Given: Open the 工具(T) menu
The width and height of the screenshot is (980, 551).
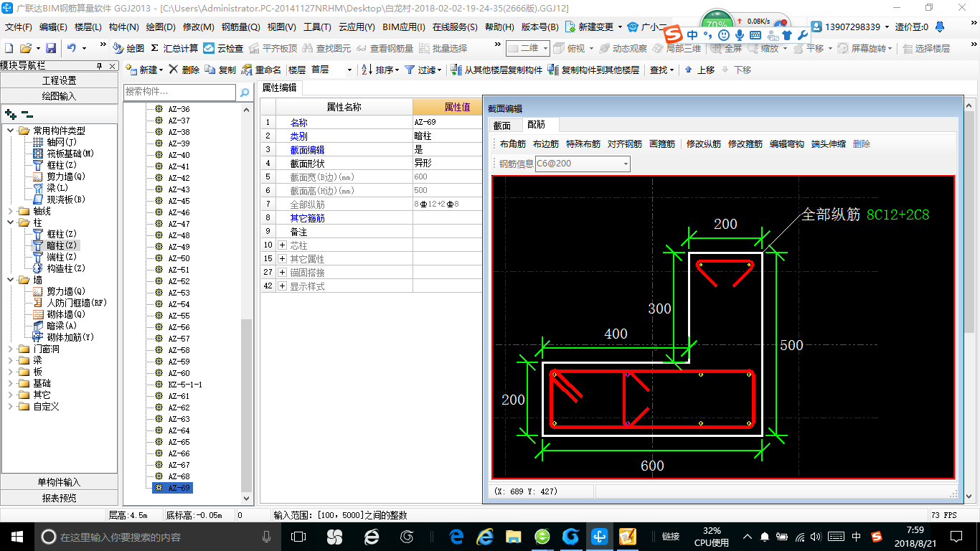Looking at the screenshot, I should [x=317, y=27].
